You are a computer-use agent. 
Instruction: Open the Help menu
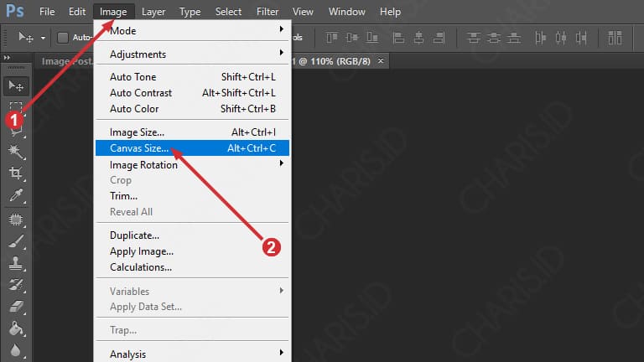pyautogui.click(x=390, y=12)
